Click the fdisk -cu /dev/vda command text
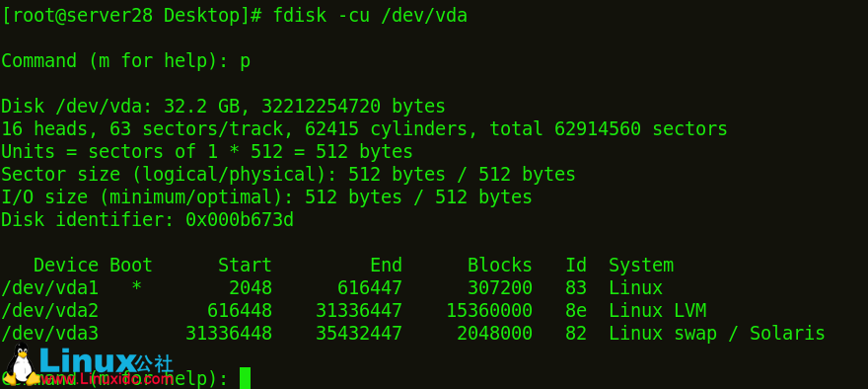Screen dimensions: 868x389 [x=370, y=16]
